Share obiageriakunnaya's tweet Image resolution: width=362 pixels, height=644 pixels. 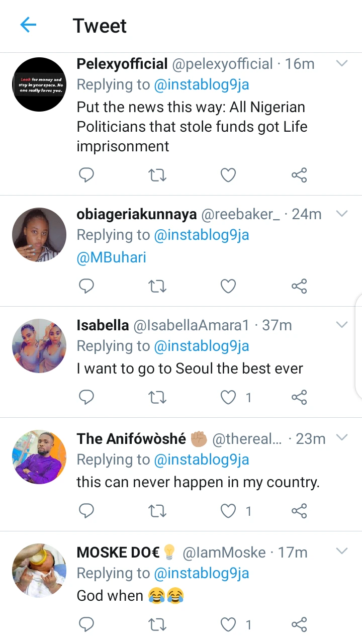coord(299,286)
